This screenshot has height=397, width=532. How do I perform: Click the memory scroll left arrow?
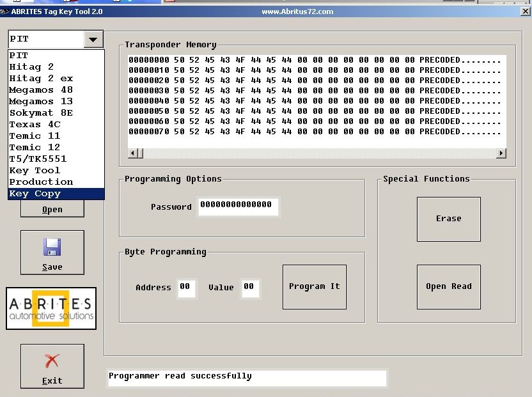tap(132, 153)
